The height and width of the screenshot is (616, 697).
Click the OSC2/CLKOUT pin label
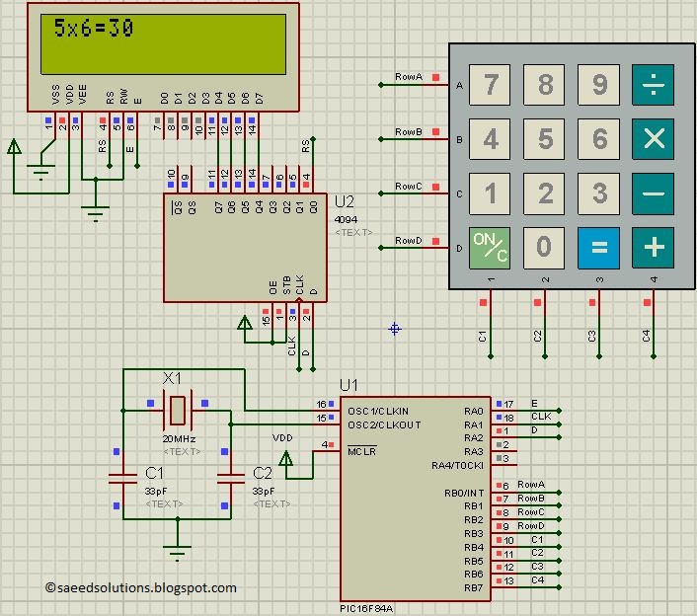tap(384, 424)
